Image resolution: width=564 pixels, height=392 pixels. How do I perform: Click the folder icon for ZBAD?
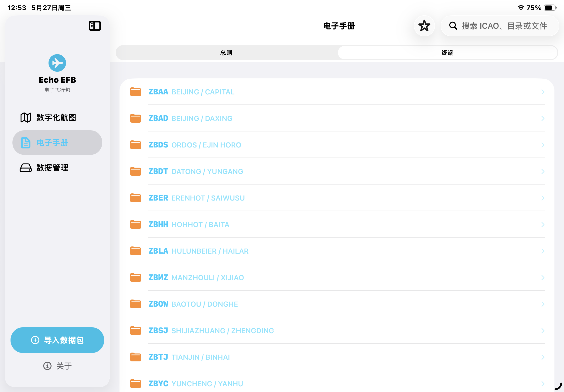coord(136,118)
